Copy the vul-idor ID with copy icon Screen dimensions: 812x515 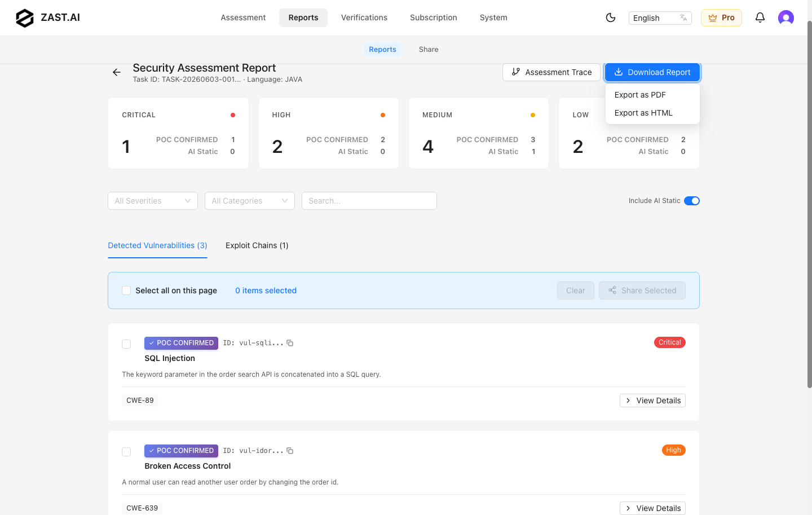pos(290,451)
